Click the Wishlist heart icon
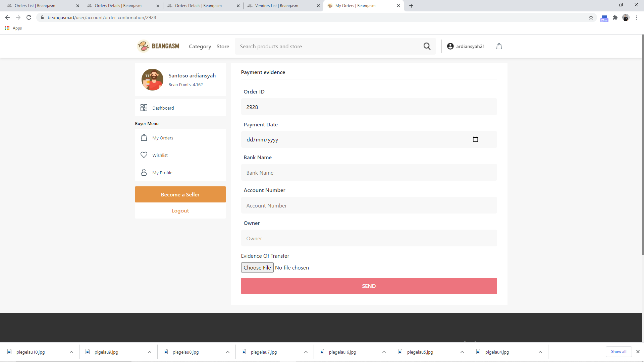 tap(144, 155)
